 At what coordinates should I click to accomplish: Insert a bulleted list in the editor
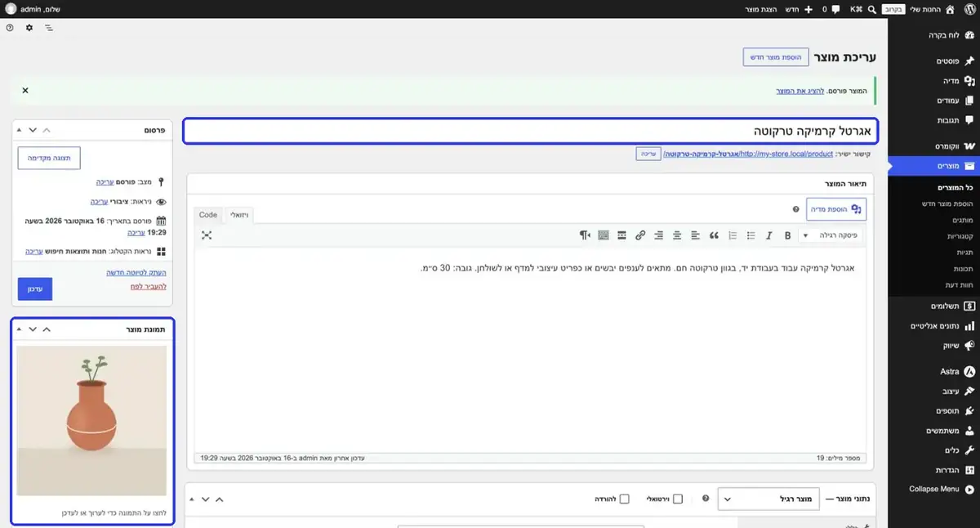click(x=751, y=235)
